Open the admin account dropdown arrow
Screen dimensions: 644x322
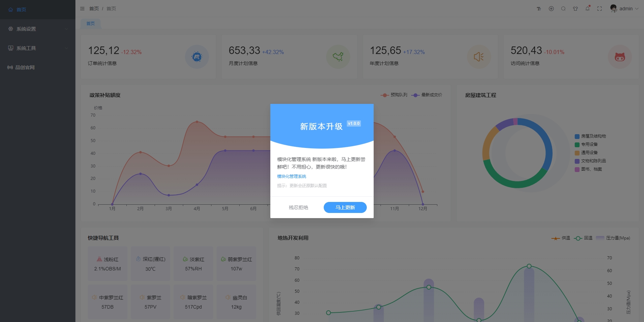[x=637, y=9]
